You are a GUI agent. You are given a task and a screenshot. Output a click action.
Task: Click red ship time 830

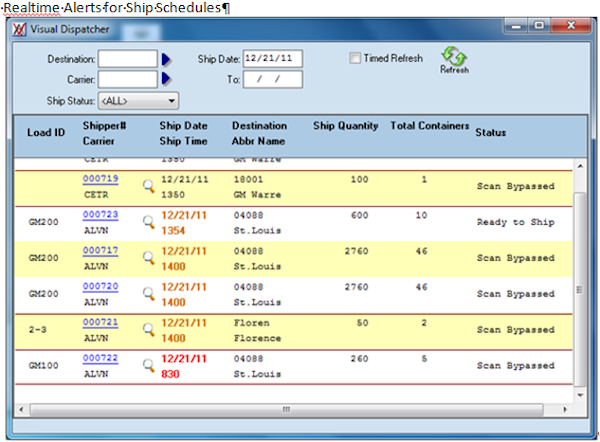170,374
